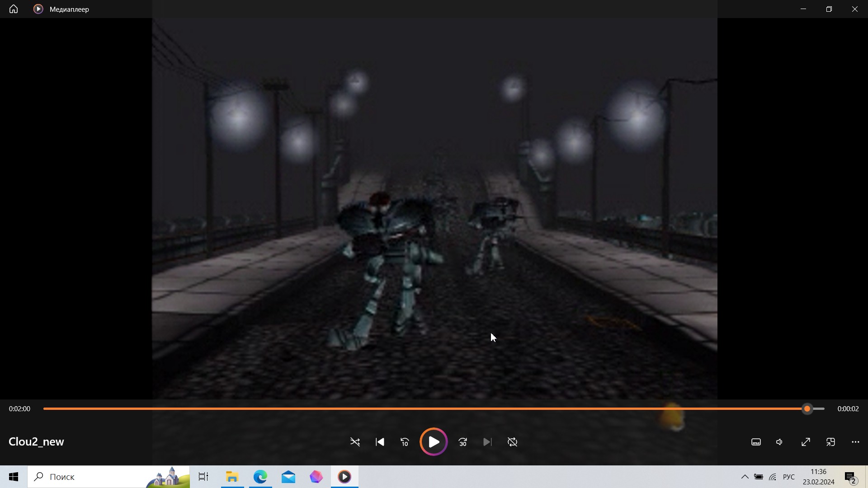
Task: Open Task View on taskbar
Action: (203, 477)
